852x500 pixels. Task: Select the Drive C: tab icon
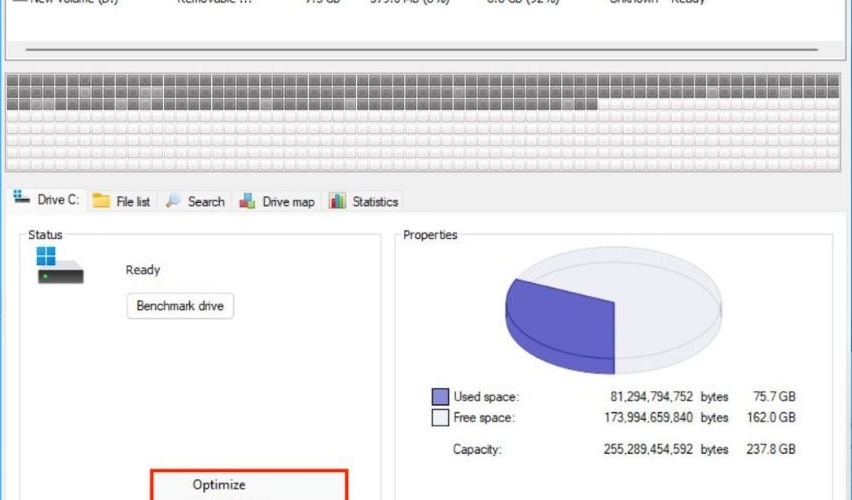(x=22, y=200)
